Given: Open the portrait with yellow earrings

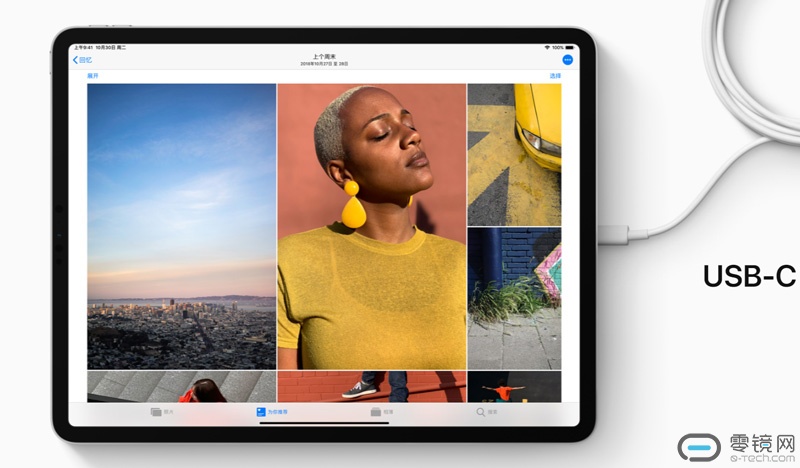Looking at the screenshot, I should click(x=371, y=226).
